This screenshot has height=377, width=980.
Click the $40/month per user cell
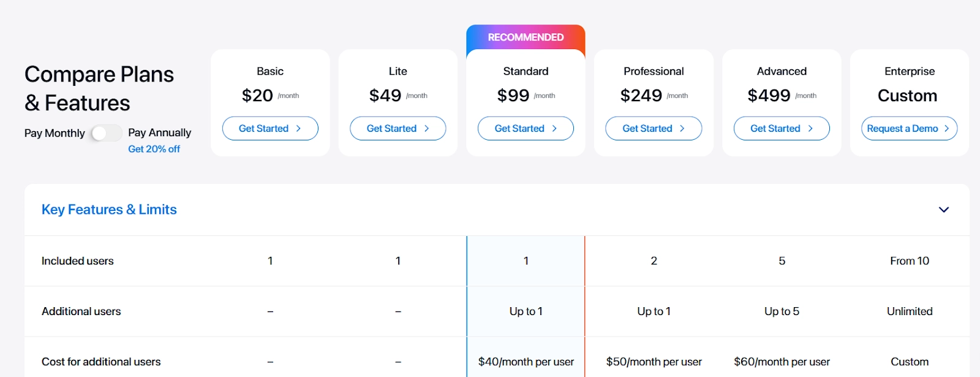tap(526, 362)
